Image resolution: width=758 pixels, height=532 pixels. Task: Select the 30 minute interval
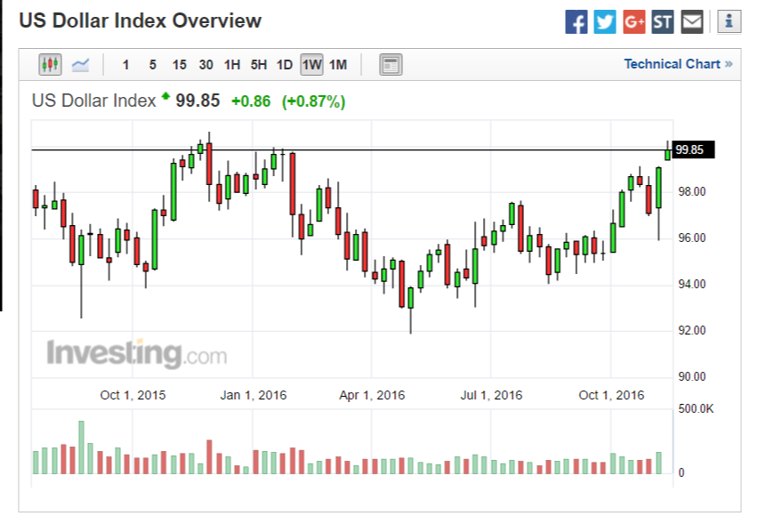[206, 65]
